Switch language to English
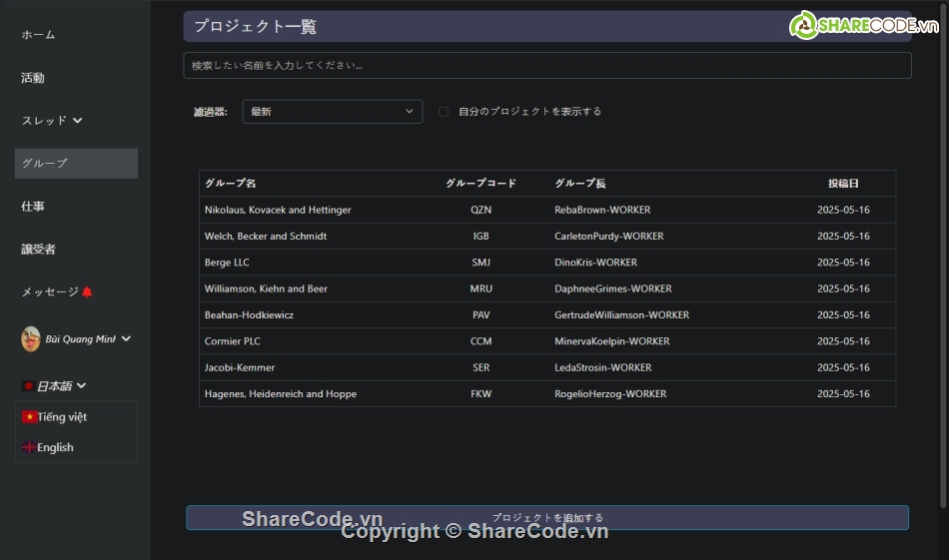This screenshot has width=949, height=560. coord(55,447)
